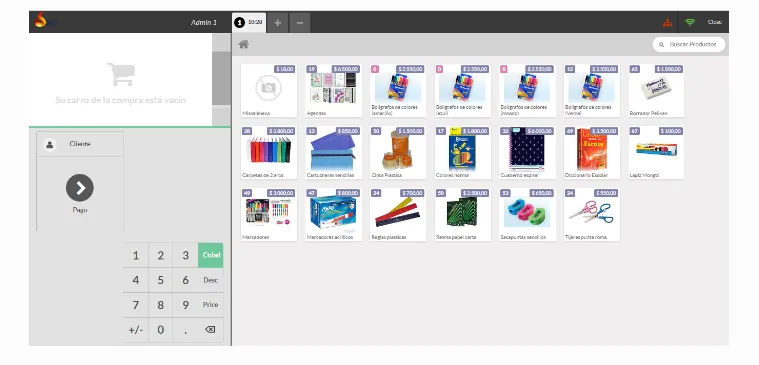Viewport: 759px width, 365px height.
Task: Click numpad key 4
Action: (x=136, y=280)
